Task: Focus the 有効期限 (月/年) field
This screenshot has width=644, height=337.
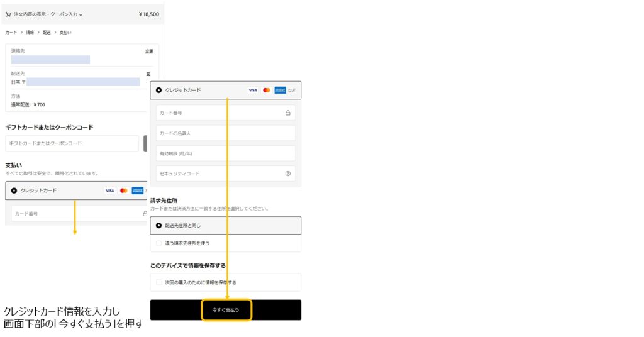Action: tap(226, 153)
